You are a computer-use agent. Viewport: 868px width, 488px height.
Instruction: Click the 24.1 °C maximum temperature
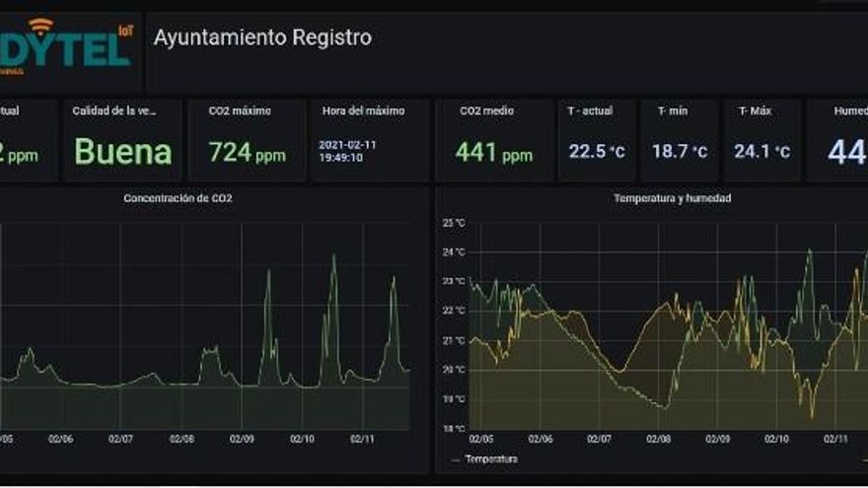761,151
